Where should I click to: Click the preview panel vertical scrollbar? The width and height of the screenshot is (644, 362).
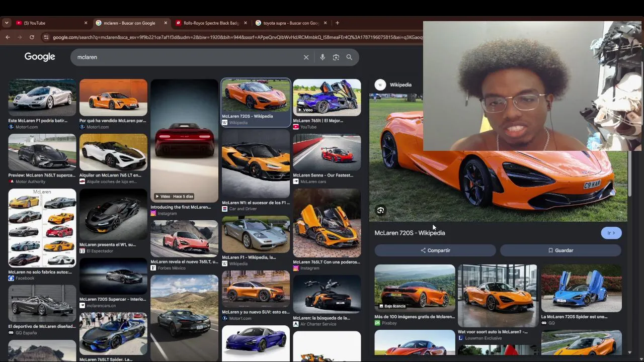629,173
